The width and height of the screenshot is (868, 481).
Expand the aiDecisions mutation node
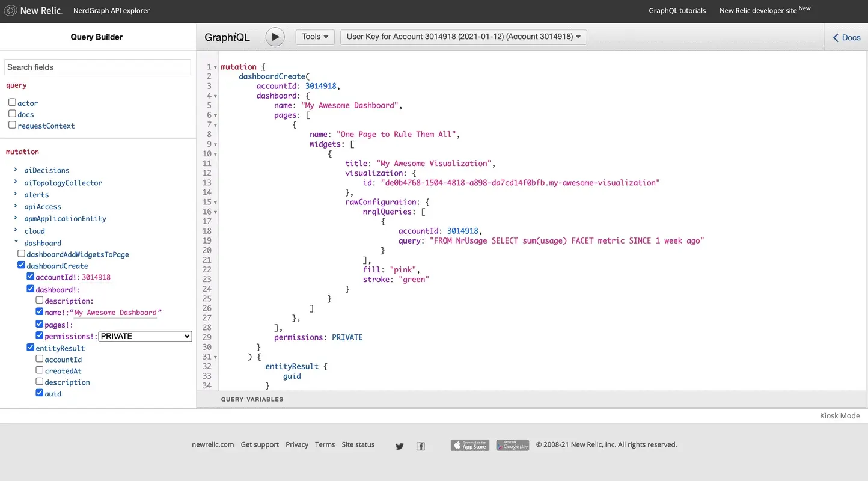click(x=16, y=170)
